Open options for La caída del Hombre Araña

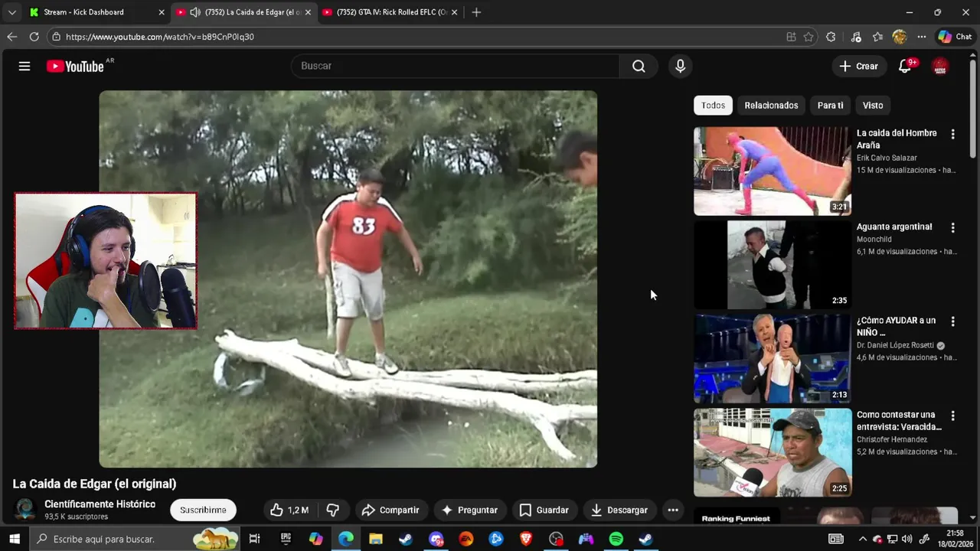point(952,134)
